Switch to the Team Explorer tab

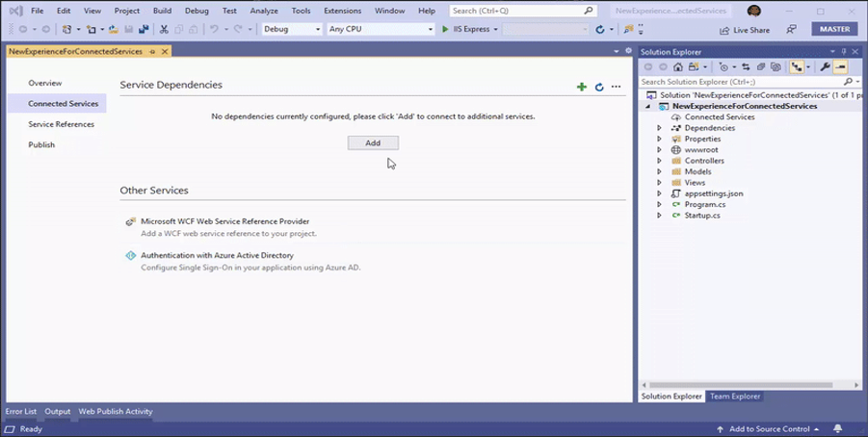coord(735,397)
